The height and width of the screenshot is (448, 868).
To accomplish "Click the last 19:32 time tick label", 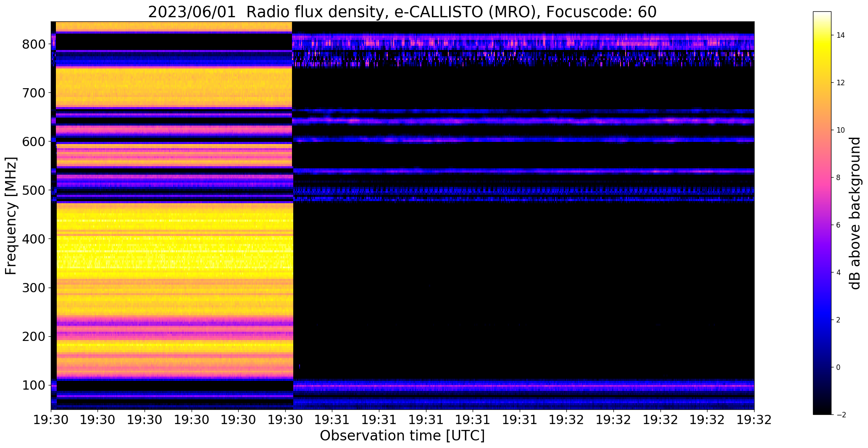I will tap(755, 420).
